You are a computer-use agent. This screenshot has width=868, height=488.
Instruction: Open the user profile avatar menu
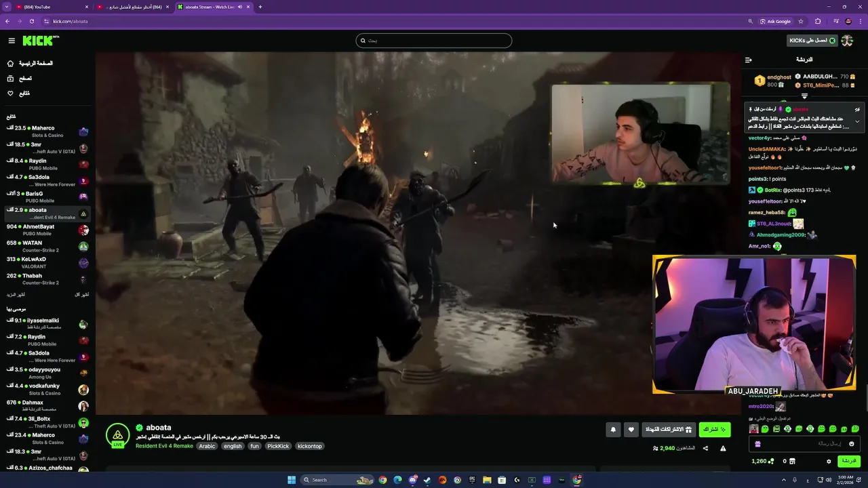(847, 41)
